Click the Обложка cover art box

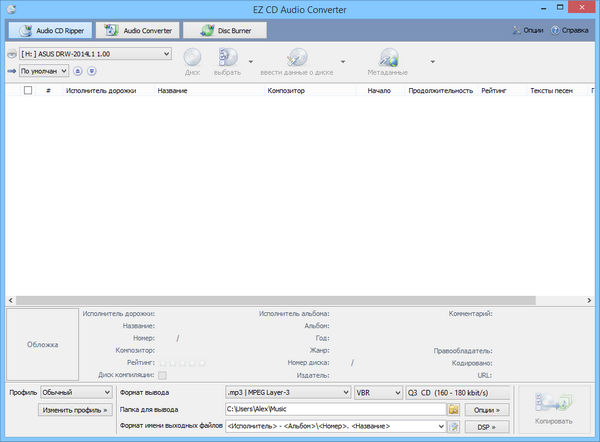point(42,344)
